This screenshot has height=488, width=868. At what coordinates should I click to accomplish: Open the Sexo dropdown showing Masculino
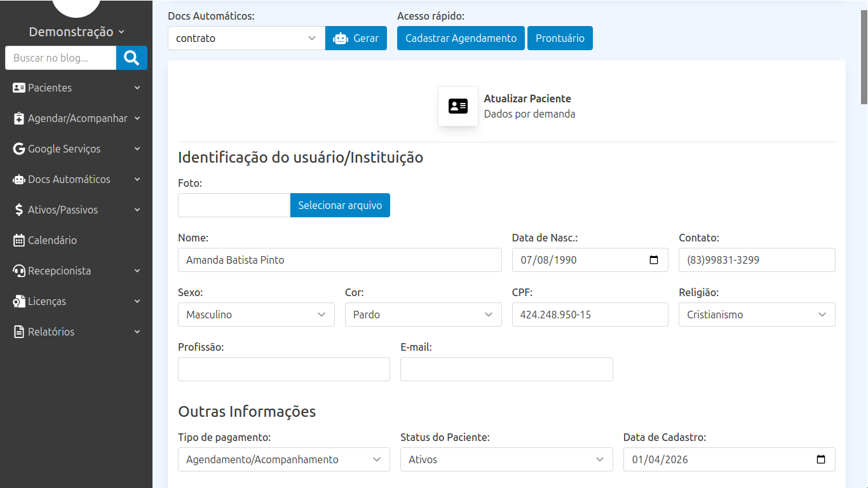[256, 315]
